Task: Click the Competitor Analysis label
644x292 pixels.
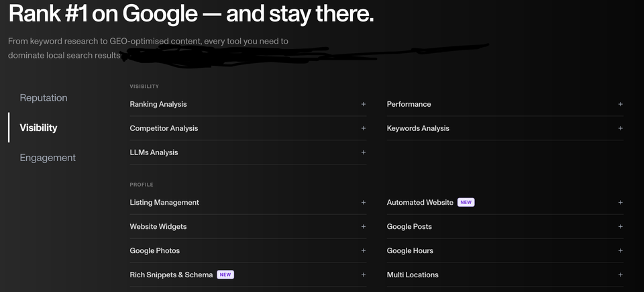Action: [x=164, y=128]
